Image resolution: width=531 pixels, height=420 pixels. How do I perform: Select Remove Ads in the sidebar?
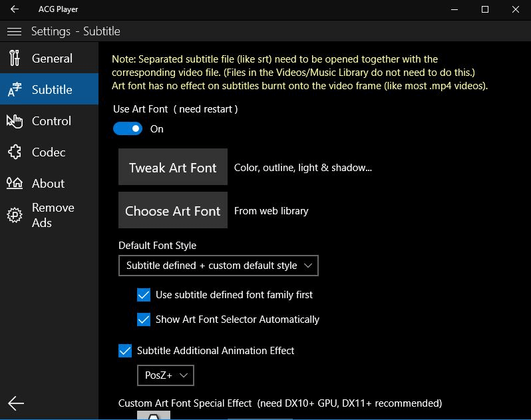point(49,215)
